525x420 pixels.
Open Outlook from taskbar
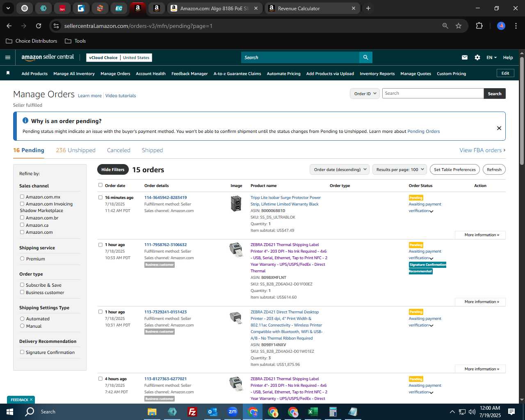pos(212,412)
